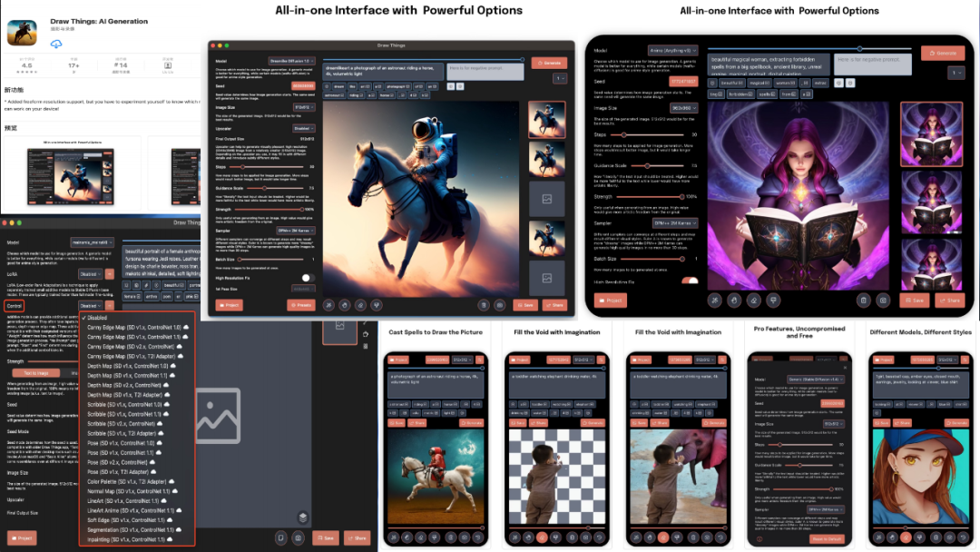Open LoRA Disabled dropdown in ControlNet window

(90, 274)
